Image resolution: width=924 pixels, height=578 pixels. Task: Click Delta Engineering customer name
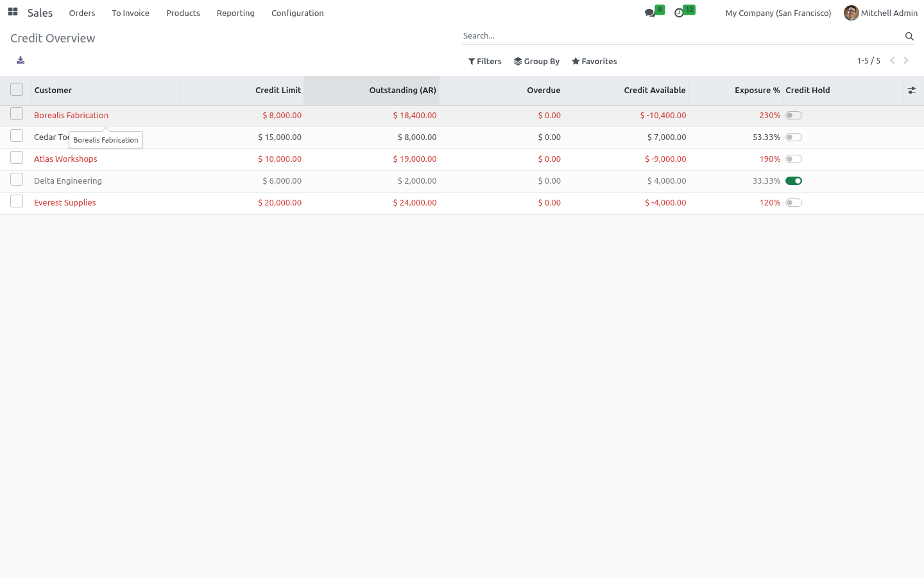pyautogui.click(x=68, y=181)
